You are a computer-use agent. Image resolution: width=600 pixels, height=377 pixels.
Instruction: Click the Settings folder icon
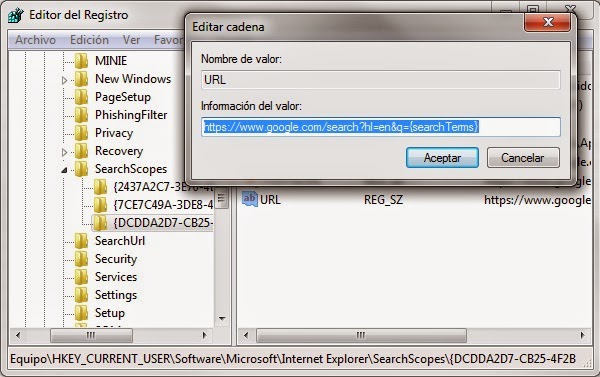click(81, 295)
